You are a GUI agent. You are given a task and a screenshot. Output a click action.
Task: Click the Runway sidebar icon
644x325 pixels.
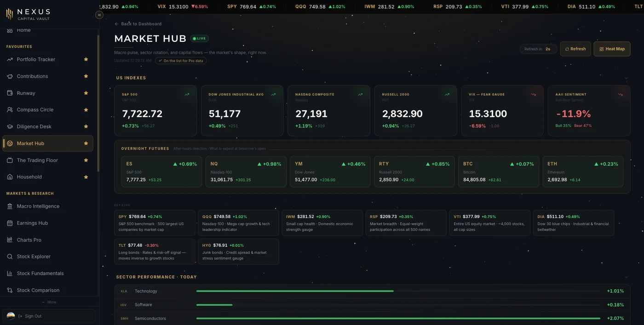point(10,93)
